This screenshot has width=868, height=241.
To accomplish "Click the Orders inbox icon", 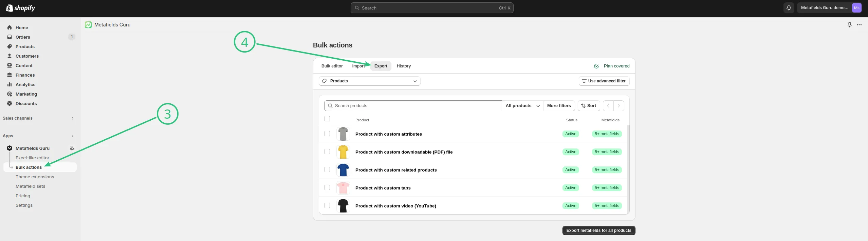I will 10,37.
